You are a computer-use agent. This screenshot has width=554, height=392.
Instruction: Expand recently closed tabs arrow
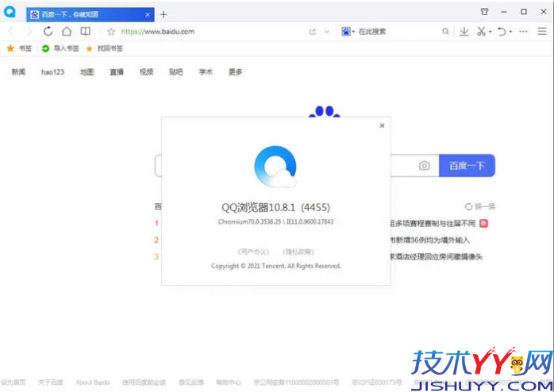tap(510, 32)
